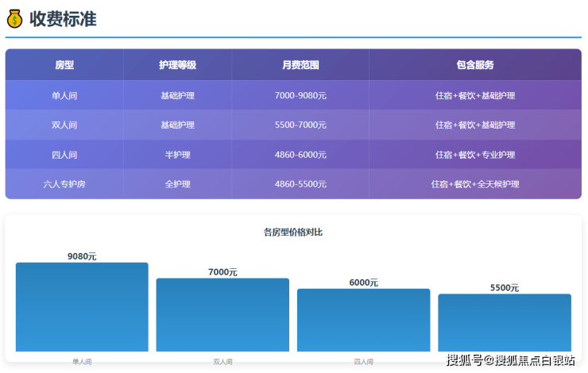Click the 7000-9080元 price cell
This screenshot has width=588, height=373.
coord(300,95)
